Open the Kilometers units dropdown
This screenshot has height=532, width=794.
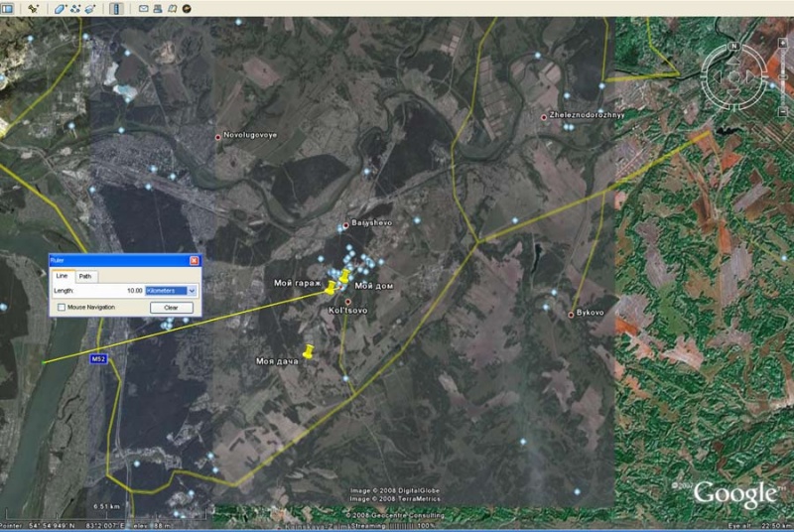point(172,291)
